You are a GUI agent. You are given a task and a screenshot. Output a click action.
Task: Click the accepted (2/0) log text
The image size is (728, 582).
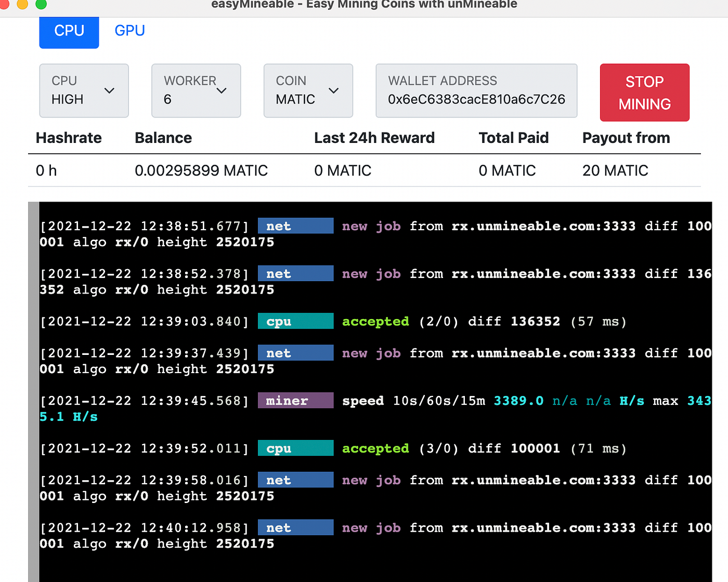(400, 322)
